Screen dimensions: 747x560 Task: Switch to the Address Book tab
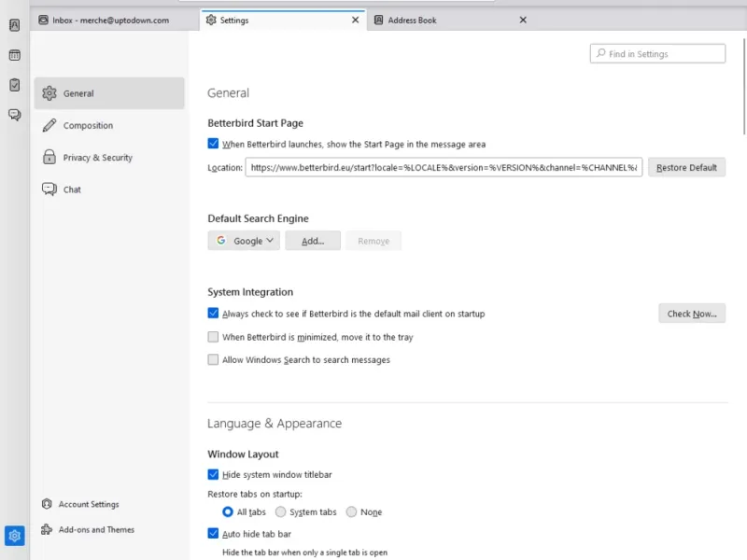tap(451, 20)
